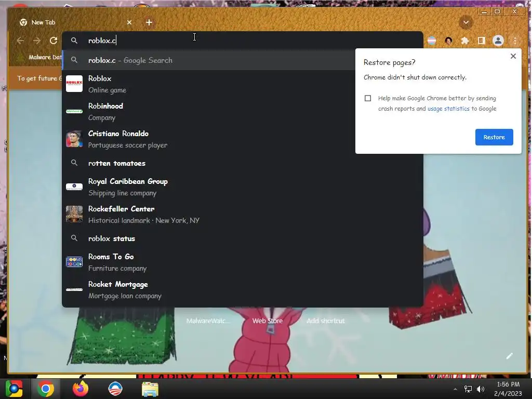This screenshot has width=532, height=399.
Task: Click the Rooms To Go logo thumbnail
Action: click(74, 262)
